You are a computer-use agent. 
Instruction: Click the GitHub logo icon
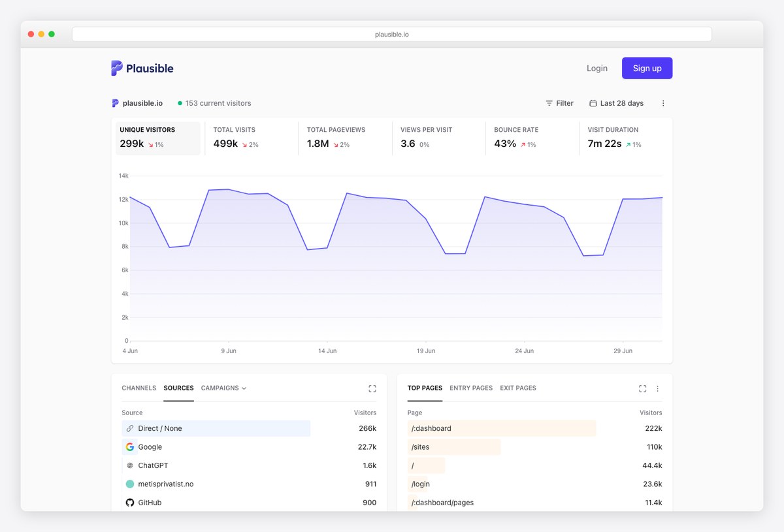click(130, 503)
